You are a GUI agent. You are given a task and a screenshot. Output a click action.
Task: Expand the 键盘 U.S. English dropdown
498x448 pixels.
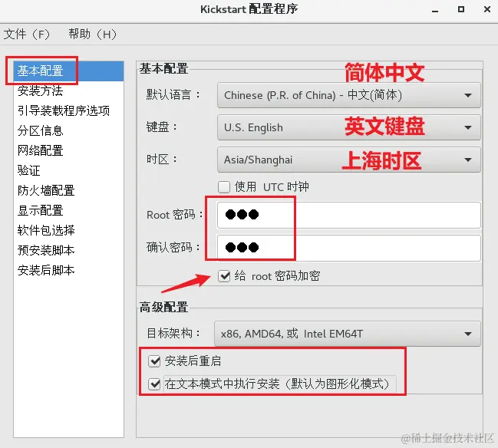click(x=348, y=127)
